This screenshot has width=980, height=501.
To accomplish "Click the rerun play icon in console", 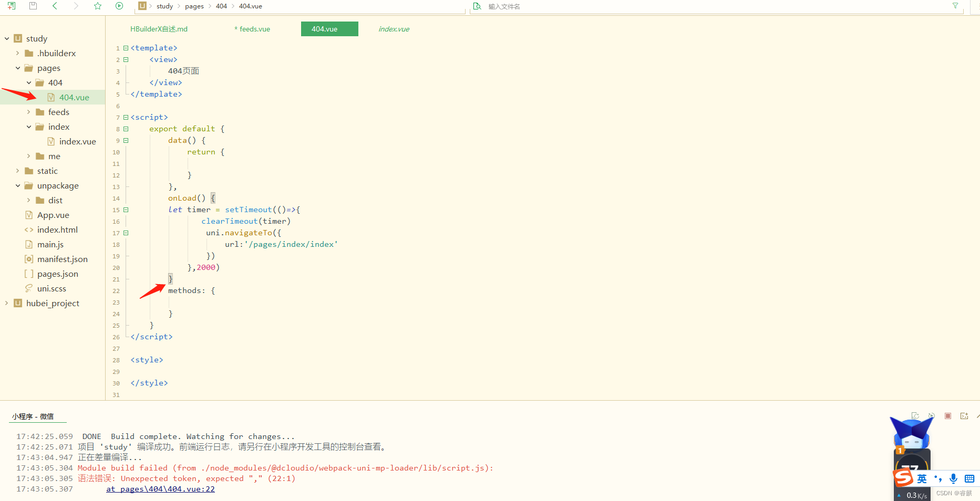I will (x=931, y=415).
